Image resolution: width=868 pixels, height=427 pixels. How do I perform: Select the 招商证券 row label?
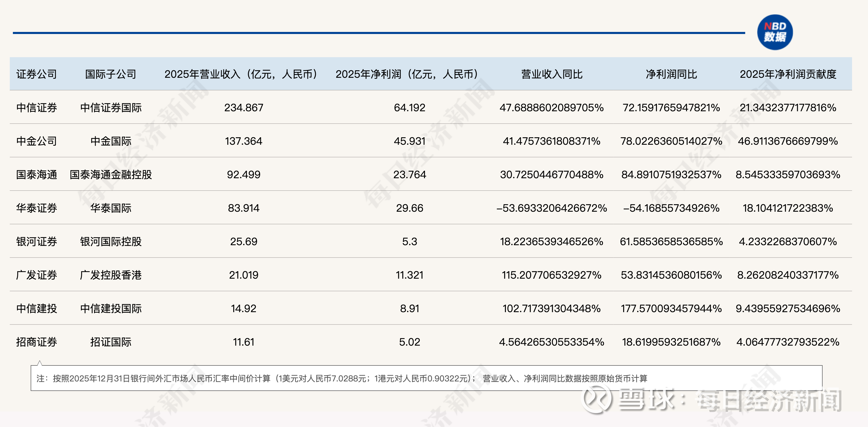pos(36,342)
